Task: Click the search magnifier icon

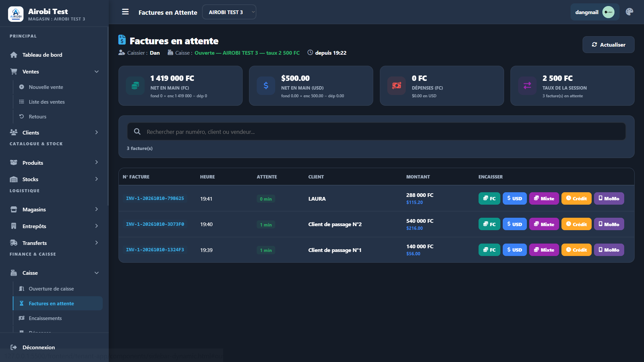Action: [x=137, y=132]
